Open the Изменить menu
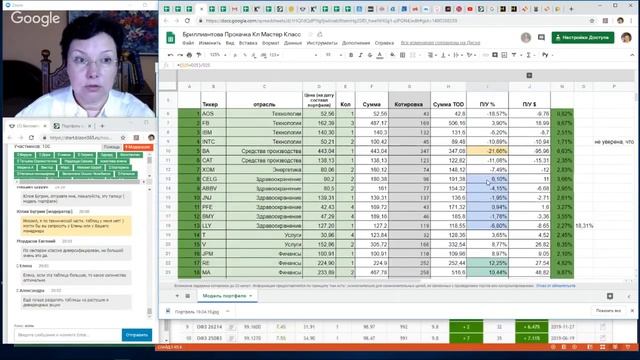The width and height of the screenshot is (640, 360). [210, 43]
